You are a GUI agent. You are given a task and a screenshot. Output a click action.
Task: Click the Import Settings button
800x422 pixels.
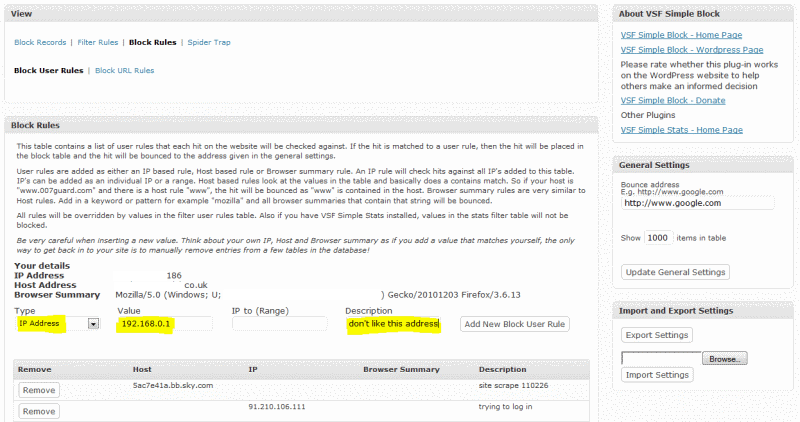click(x=657, y=375)
